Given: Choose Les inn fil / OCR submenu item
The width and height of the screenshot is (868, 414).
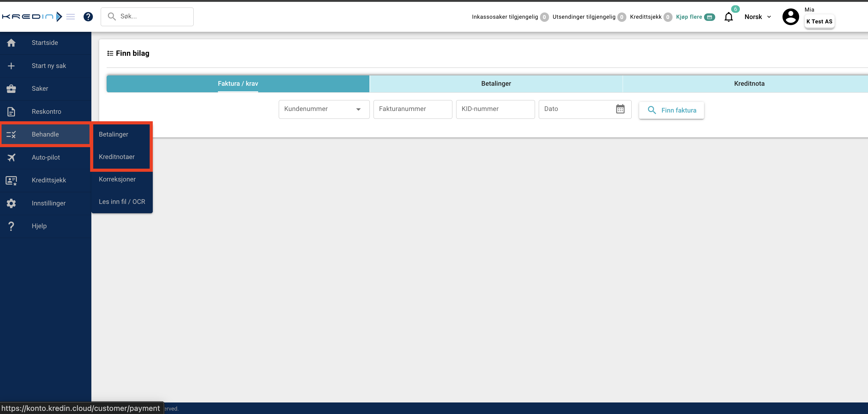Looking at the screenshot, I should (x=122, y=201).
